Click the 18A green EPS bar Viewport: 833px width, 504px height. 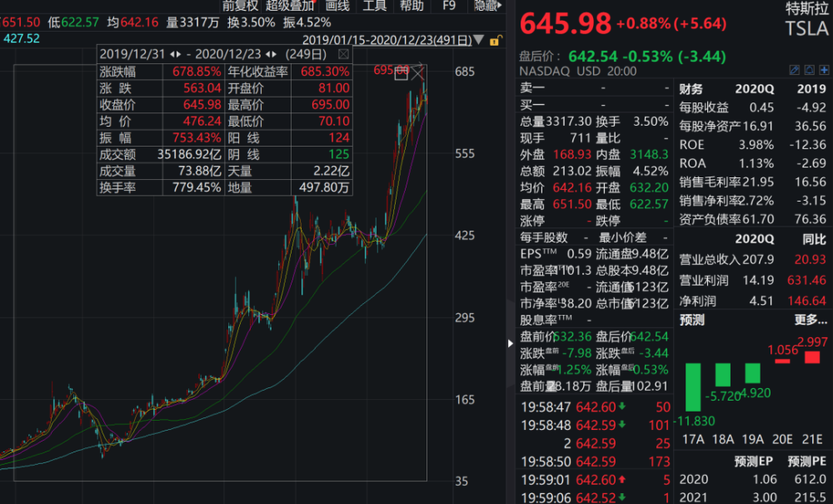[722, 375]
